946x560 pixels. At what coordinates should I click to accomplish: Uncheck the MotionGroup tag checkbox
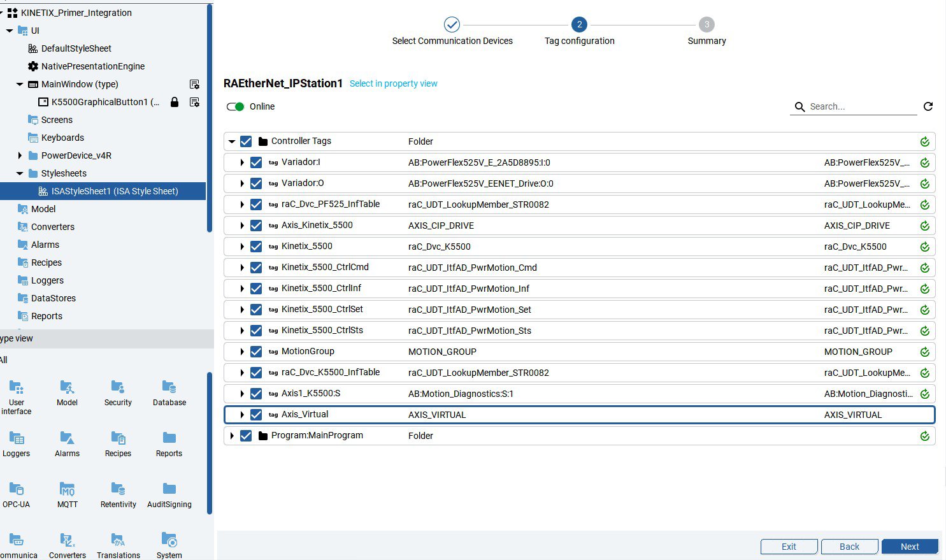[256, 352]
